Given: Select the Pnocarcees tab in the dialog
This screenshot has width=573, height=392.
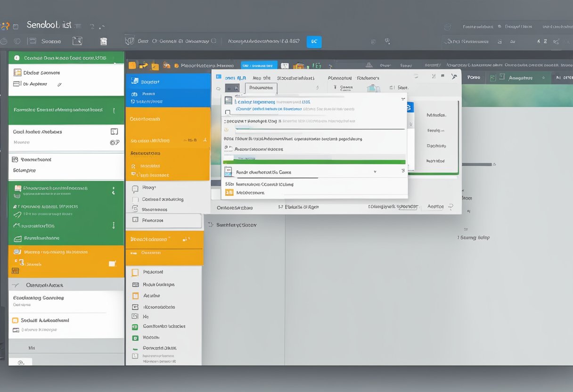Looking at the screenshot, I should click(x=261, y=88).
